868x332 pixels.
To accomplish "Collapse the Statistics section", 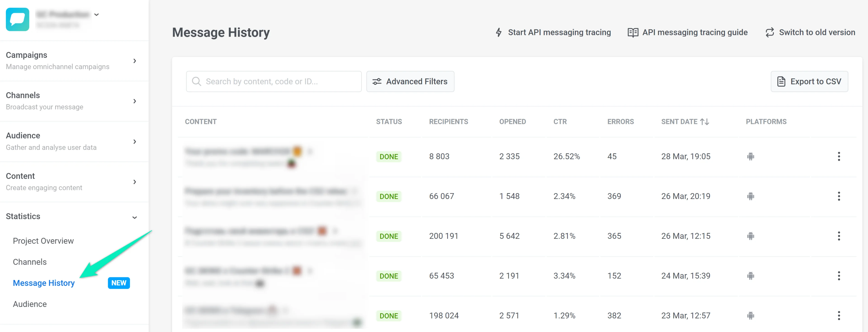I will [x=135, y=217].
